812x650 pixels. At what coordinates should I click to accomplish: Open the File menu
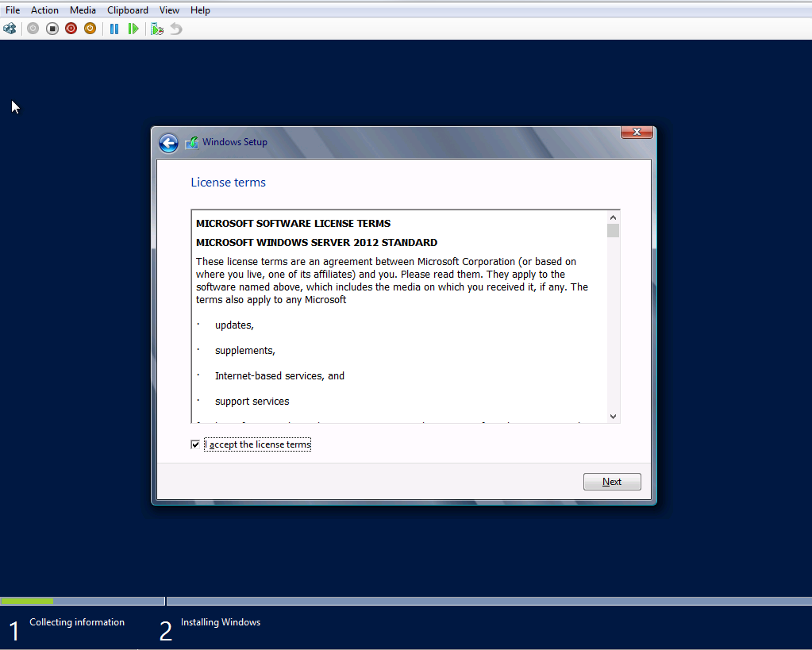13,10
